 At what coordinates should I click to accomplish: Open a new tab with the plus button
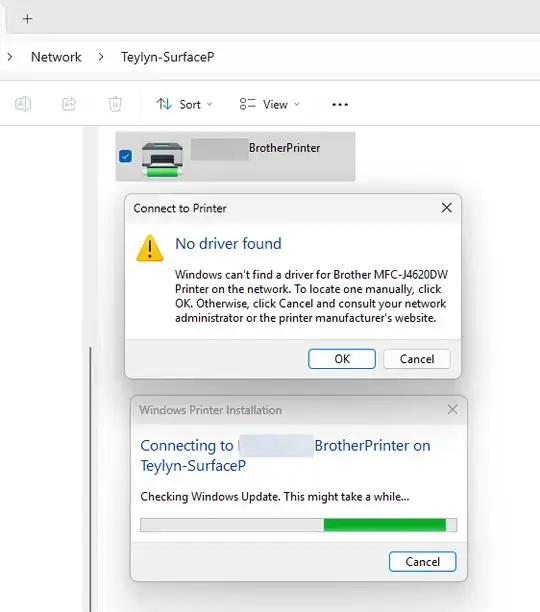point(27,19)
